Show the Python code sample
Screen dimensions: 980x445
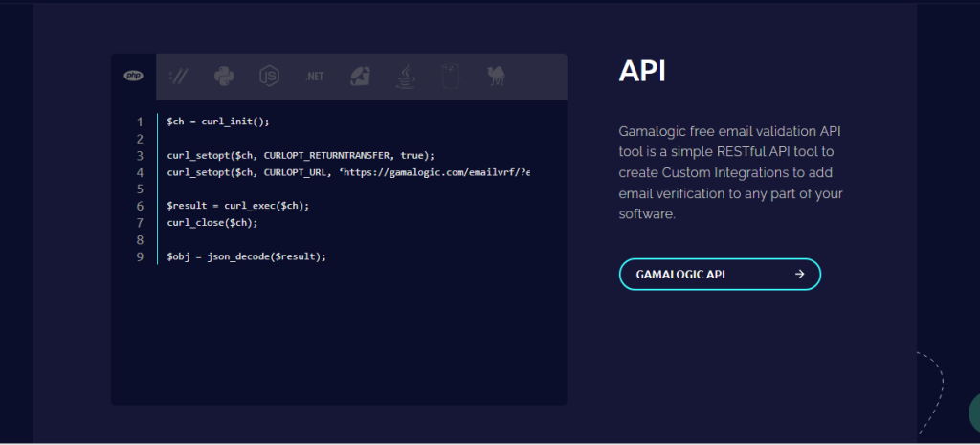224,77
